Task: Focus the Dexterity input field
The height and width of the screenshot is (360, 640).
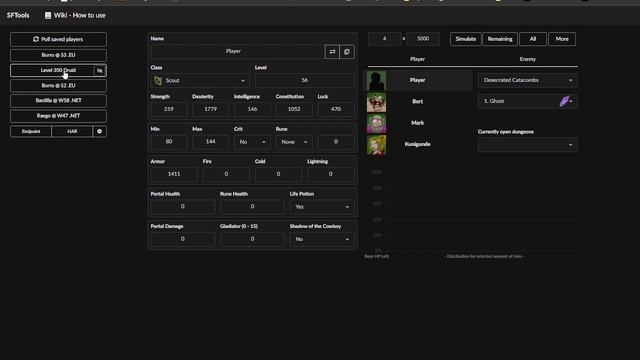Action: 210,109
